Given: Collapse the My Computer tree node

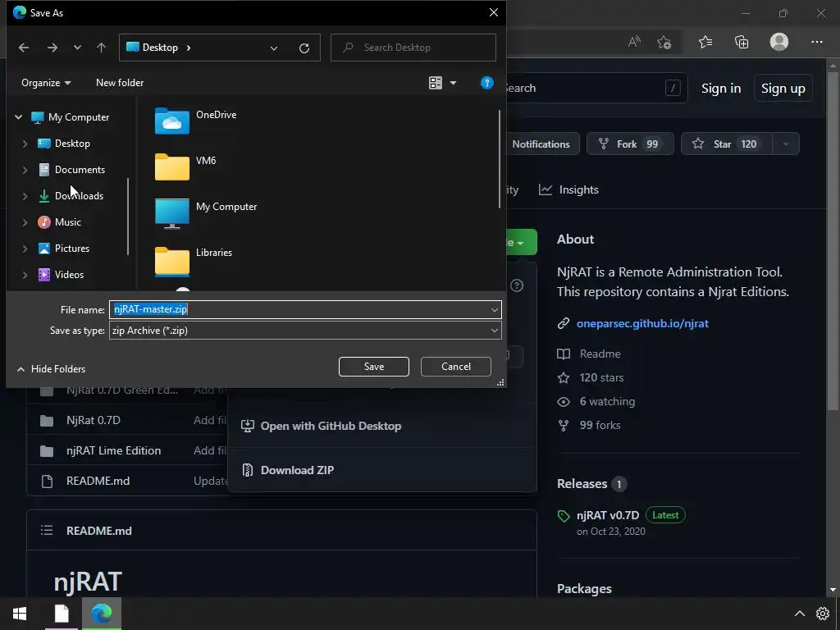Looking at the screenshot, I should [19, 116].
